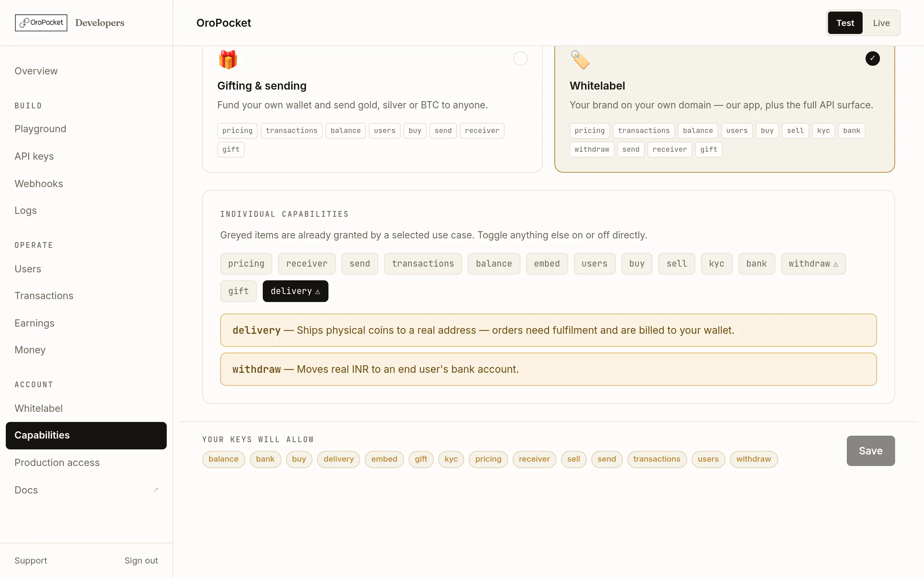The height and width of the screenshot is (578, 924).
Task: Toggle the greyed balance capability chip
Action: pyautogui.click(x=494, y=264)
